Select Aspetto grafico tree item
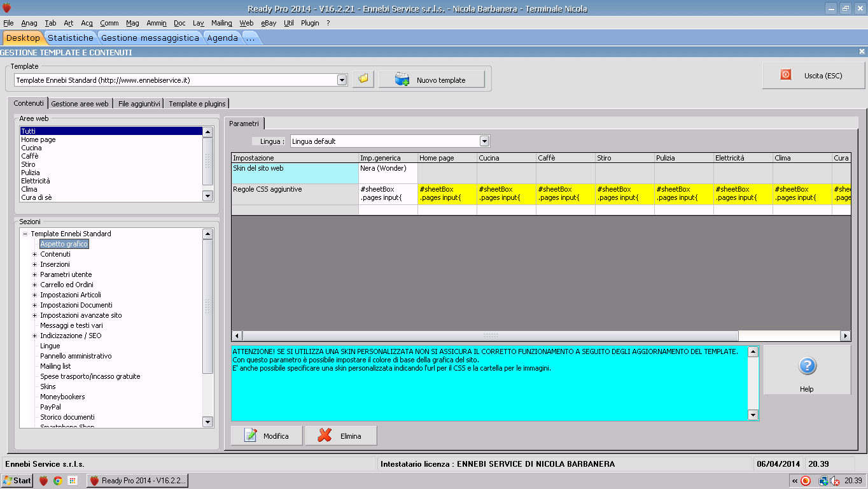 [x=64, y=244]
